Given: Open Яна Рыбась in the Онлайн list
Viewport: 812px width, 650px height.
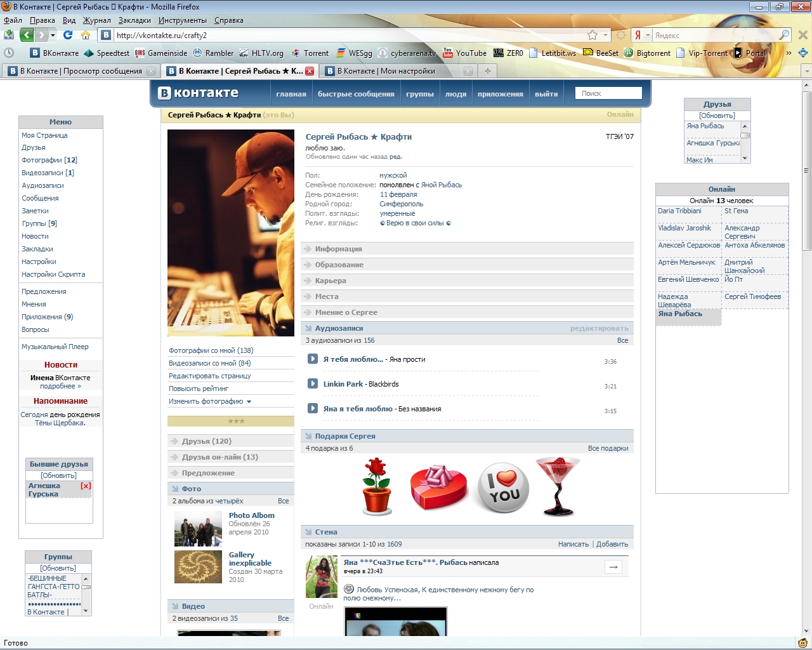Looking at the screenshot, I should coord(680,314).
